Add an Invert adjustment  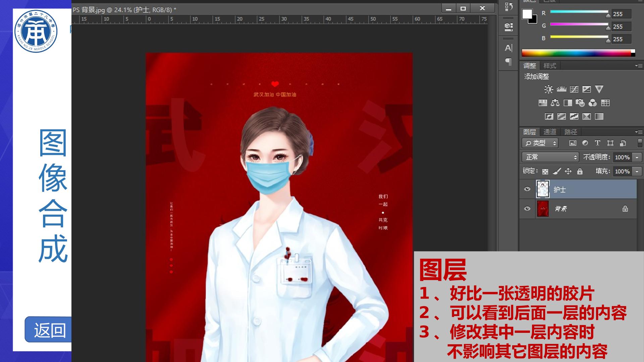coord(549,117)
